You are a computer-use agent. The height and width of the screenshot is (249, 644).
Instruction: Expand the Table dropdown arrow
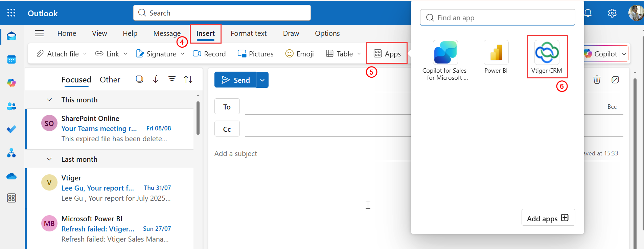point(359,54)
